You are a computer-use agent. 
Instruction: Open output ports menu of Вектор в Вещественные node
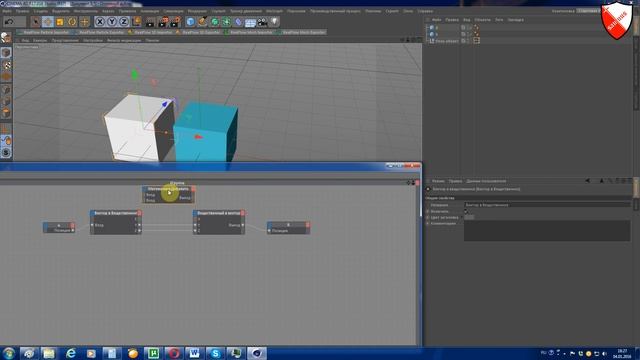coord(140,213)
